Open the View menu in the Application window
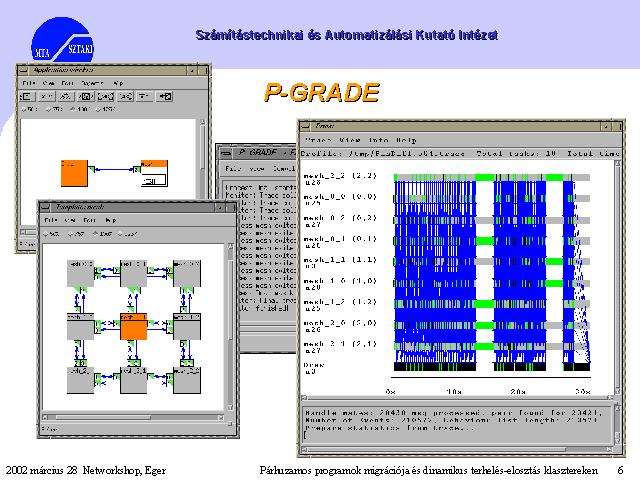640x480 pixels. (x=48, y=83)
